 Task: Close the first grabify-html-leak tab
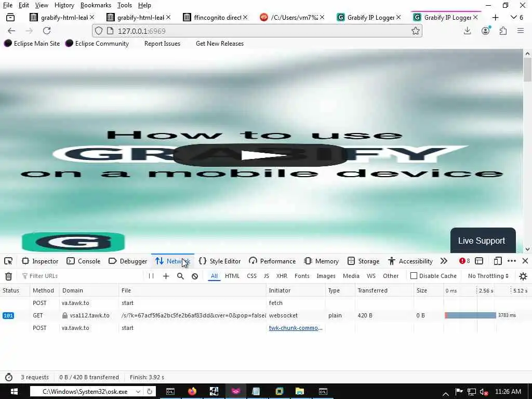[x=92, y=17]
